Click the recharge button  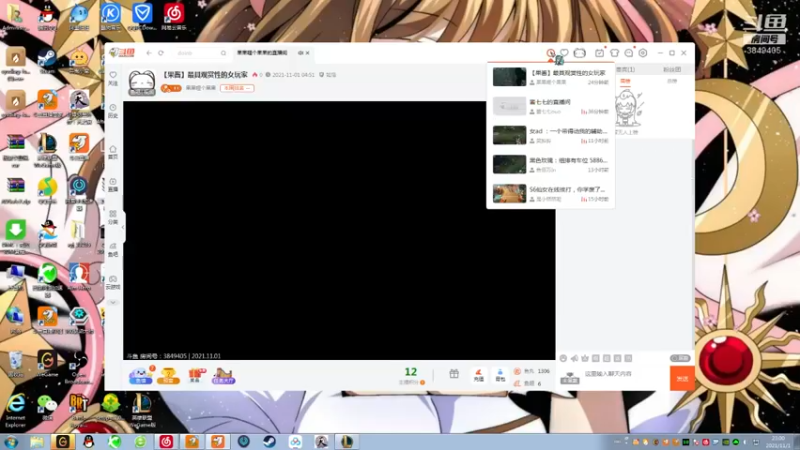pyautogui.click(x=479, y=375)
